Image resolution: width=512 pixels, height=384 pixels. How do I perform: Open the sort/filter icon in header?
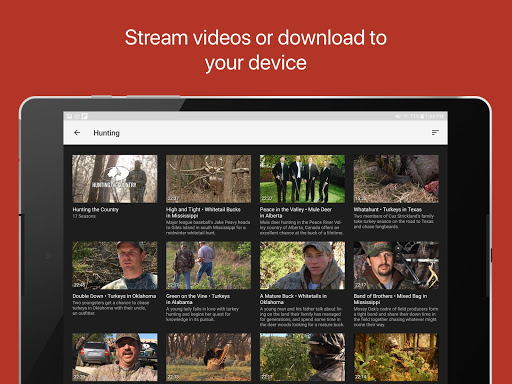[435, 133]
